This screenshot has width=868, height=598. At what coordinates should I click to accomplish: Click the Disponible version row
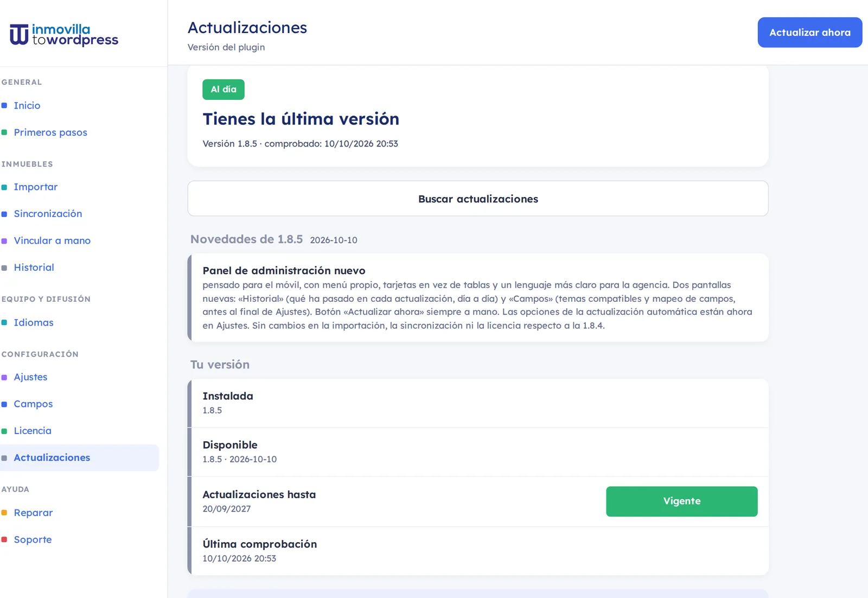point(478,452)
